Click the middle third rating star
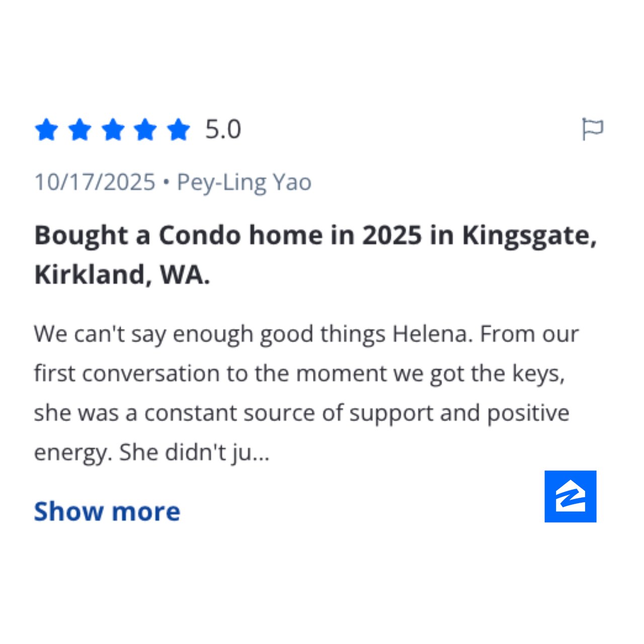Screen dimensions: 644x644 pyautogui.click(x=113, y=130)
